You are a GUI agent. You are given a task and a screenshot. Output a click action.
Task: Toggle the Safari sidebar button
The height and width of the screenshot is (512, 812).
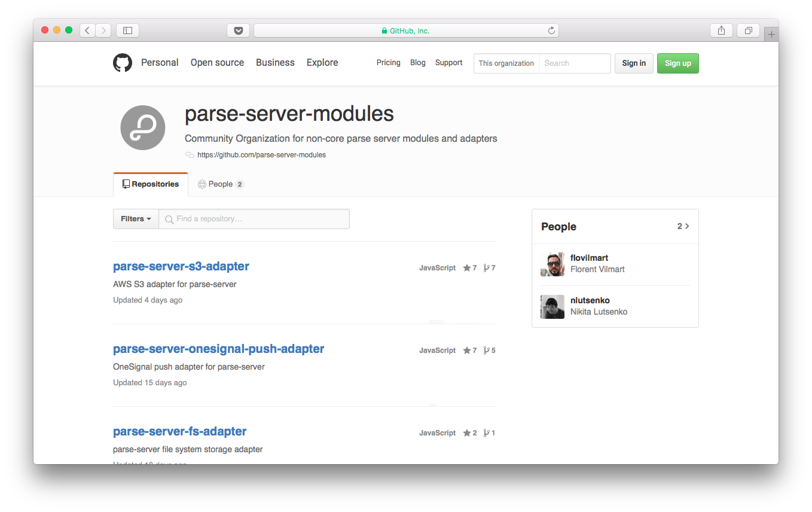click(127, 30)
